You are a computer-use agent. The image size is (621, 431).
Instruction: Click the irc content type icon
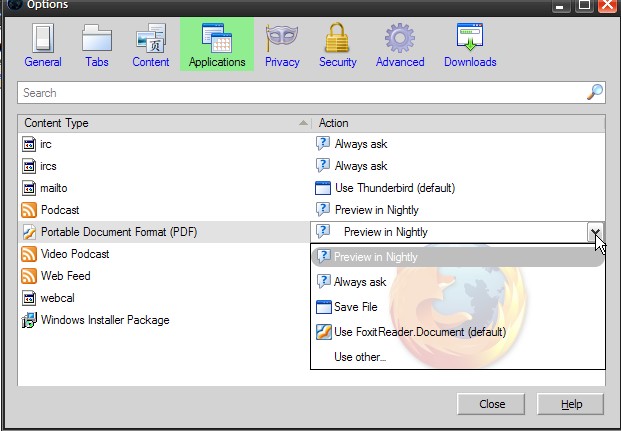point(29,144)
